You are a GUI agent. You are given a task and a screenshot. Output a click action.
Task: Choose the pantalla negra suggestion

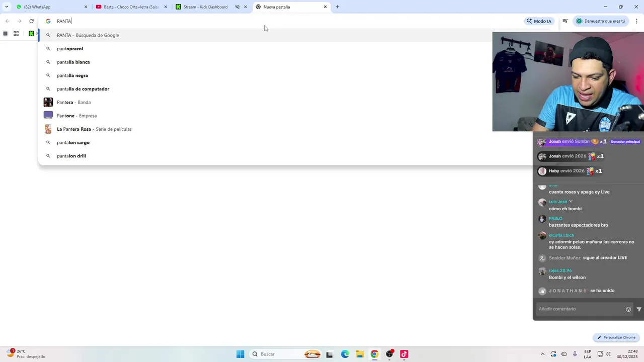265,75
